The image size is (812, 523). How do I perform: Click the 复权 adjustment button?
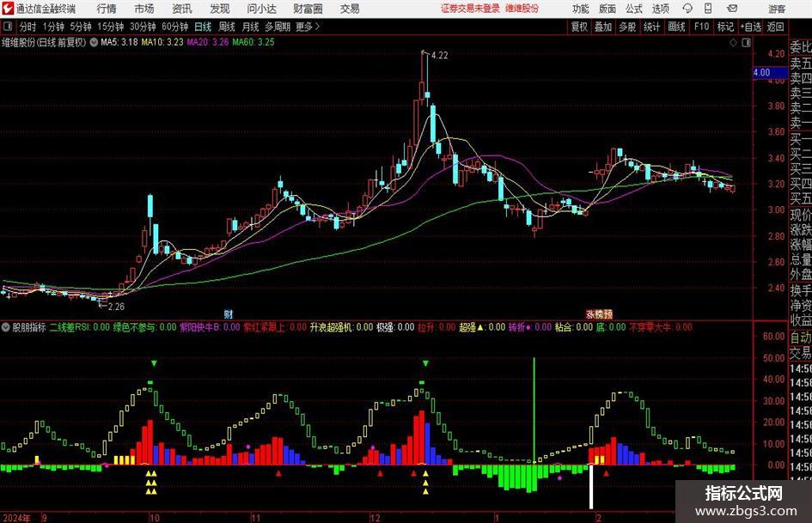point(579,27)
